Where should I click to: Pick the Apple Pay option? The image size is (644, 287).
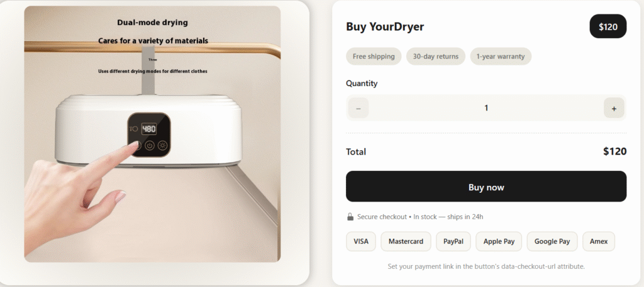(x=499, y=241)
